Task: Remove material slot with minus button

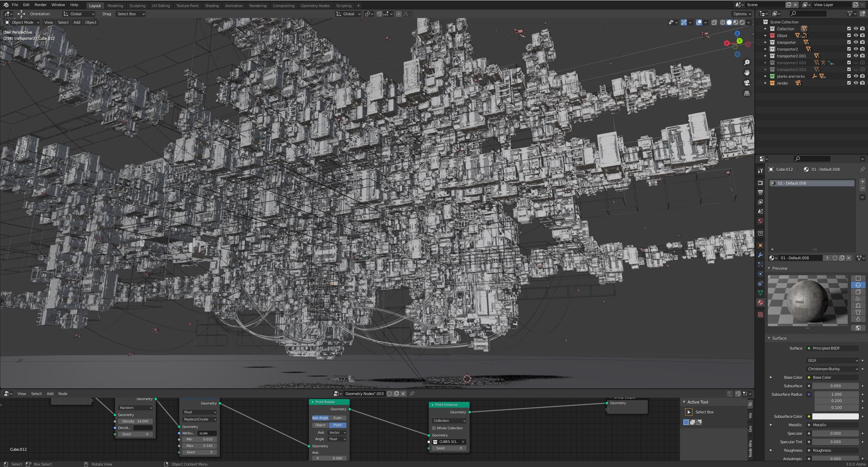Action: (863, 188)
